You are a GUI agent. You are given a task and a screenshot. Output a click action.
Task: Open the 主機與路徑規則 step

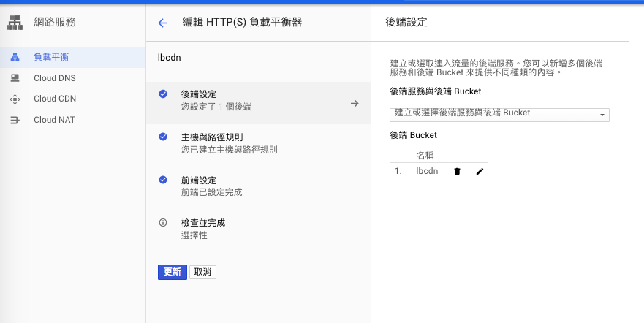[x=258, y=143]
